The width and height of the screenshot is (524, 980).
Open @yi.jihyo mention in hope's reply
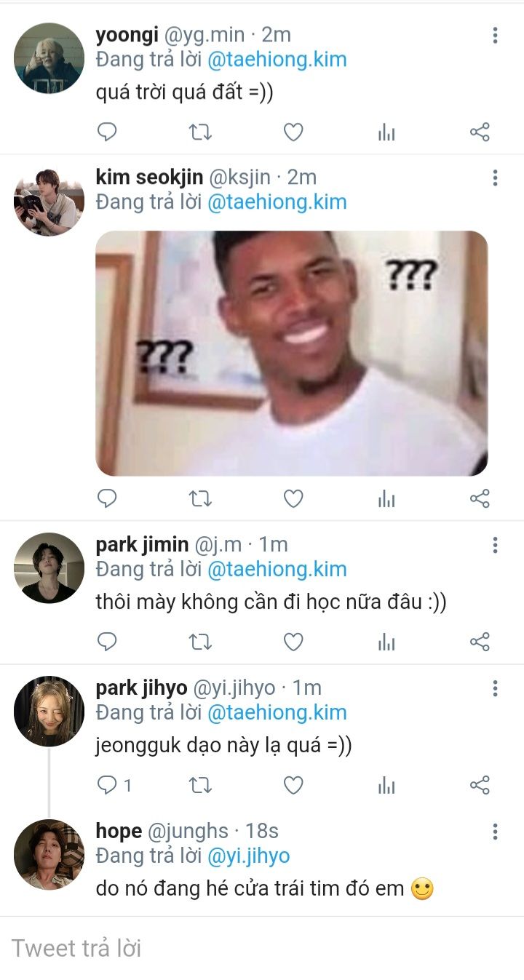pyautogui.click(x=248, y=856)
